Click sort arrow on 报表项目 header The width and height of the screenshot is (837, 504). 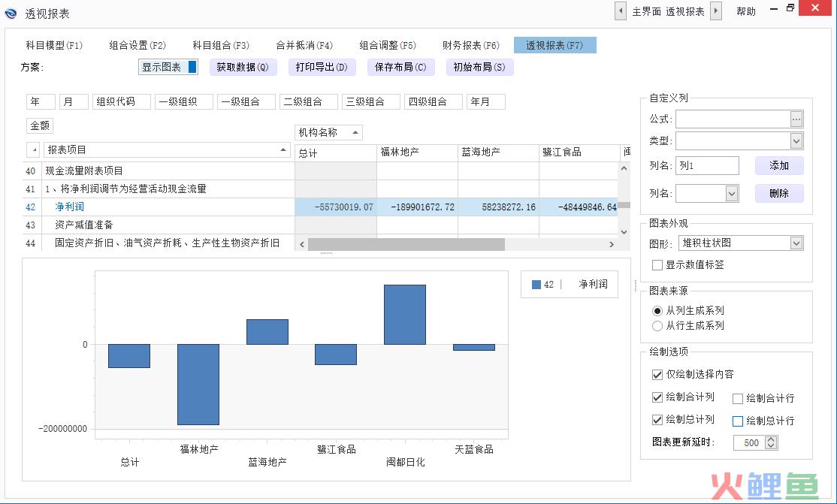283,150
